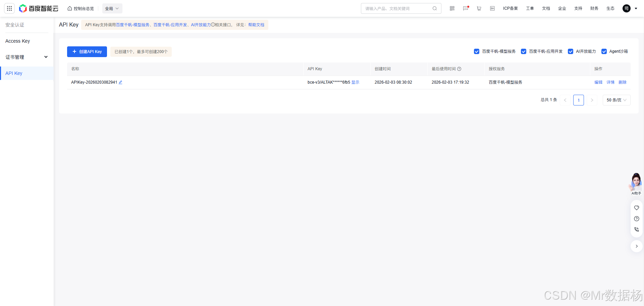Open 财务 menu
This screenshot has width=644, height=306.
point(594,8)
